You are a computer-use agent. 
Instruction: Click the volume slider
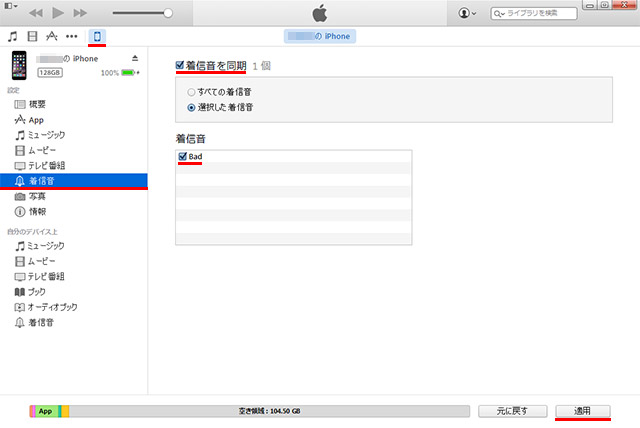(140, 14)
